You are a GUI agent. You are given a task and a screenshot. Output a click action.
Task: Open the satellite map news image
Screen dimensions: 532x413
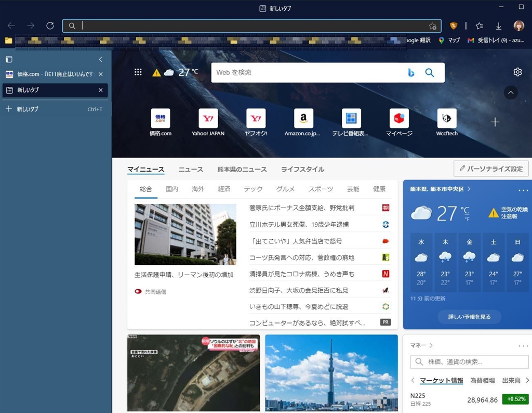click(x=194, y=373)
